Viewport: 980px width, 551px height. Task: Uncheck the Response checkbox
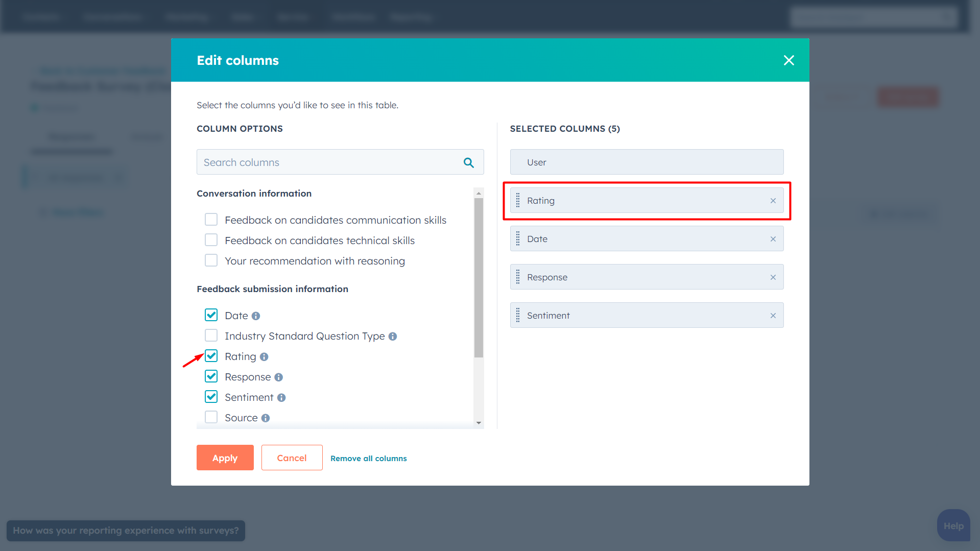(x=211, y=376)
